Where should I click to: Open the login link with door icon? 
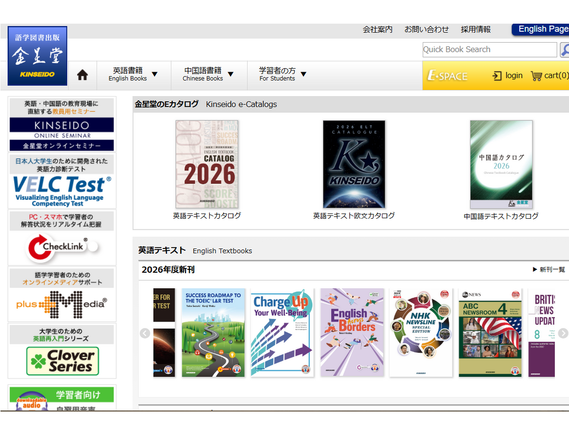tap(508, 75)
